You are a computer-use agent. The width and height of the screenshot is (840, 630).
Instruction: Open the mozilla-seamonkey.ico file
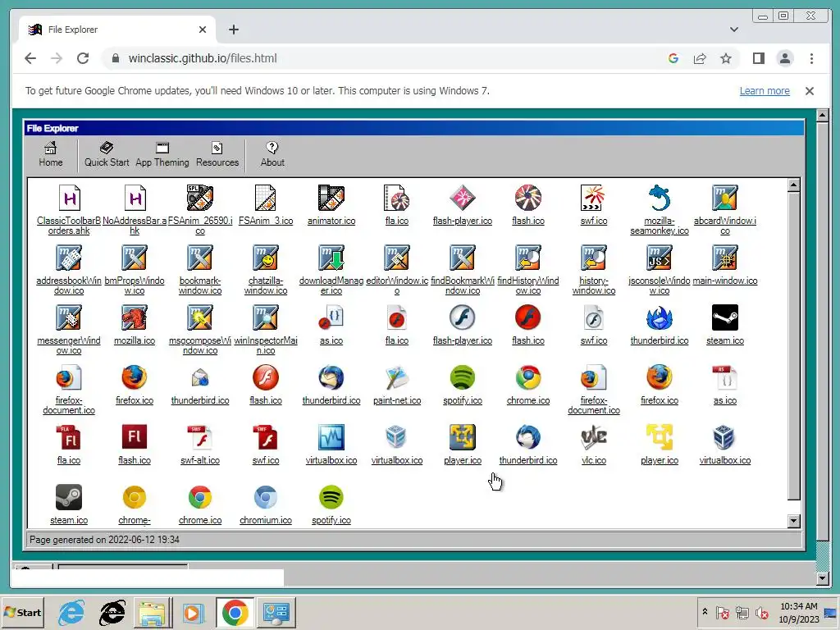click(x=660, y=210)
